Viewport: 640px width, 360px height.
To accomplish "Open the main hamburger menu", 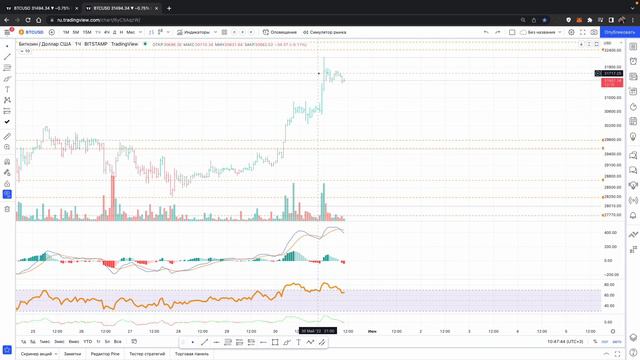I will click(x=7, y=32).
